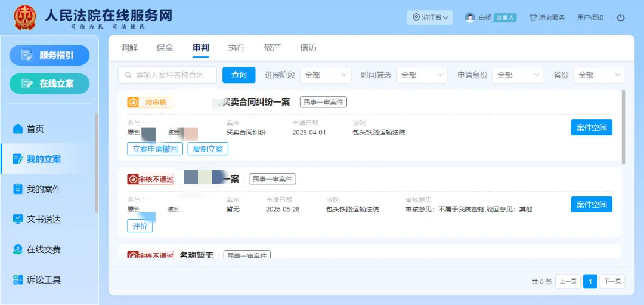Image resolution: width=644 pixels, height=305 pixels.
Task: Click 立案申请撤回 button
Action: 155,149
